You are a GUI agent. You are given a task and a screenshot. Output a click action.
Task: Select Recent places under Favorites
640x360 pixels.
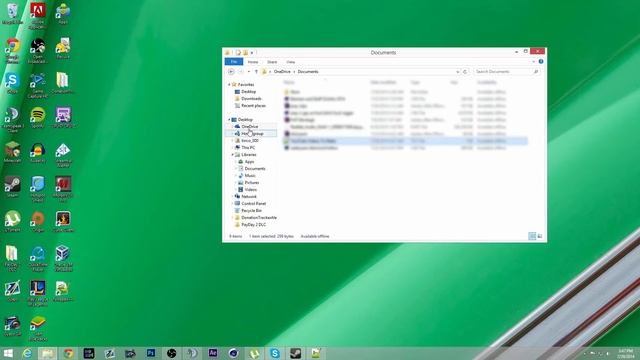tap(250, 105)
